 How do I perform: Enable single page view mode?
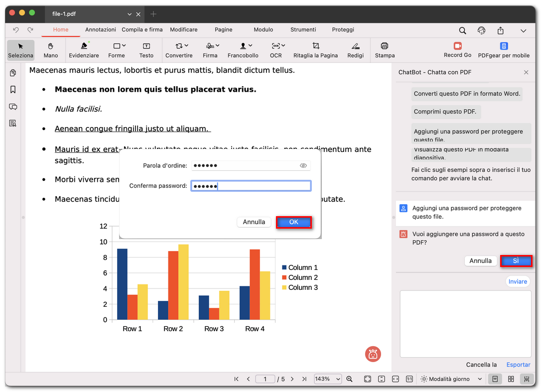(495, 379)
